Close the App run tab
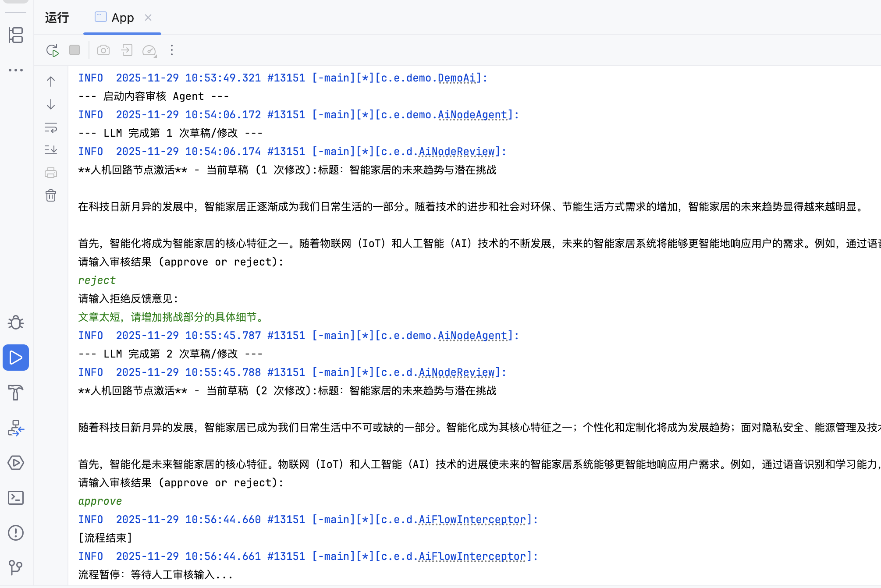Image resolution: width=881 pixels, height=588 pixels. click(x=148, y=18)
